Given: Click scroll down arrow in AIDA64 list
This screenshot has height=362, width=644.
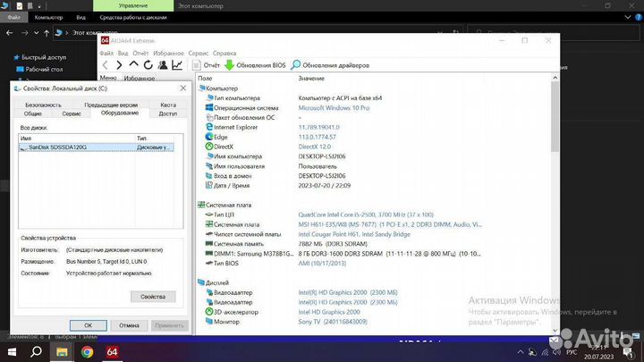Looking at the screenshot, I should click(555, 331).
